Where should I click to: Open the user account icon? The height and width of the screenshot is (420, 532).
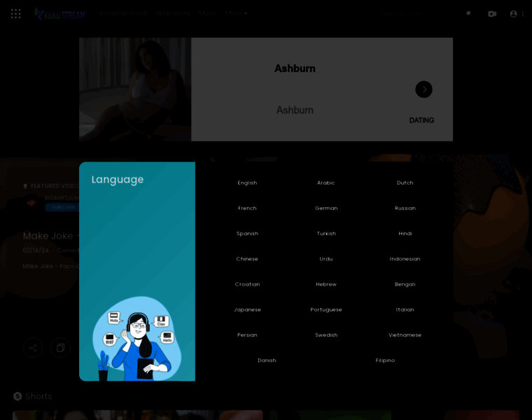click(513, 13)
